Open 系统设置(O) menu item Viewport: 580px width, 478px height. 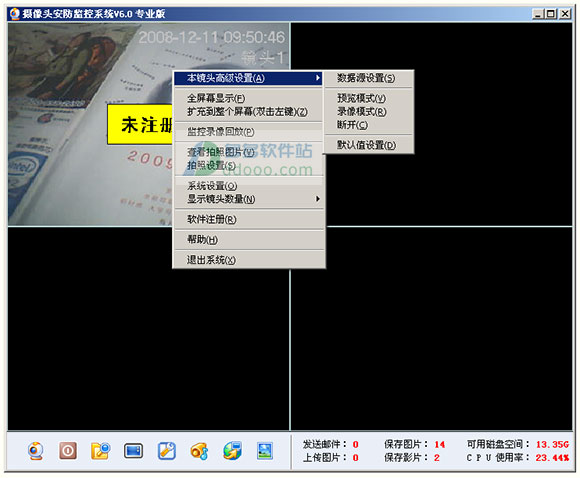(x=249, y=186)
